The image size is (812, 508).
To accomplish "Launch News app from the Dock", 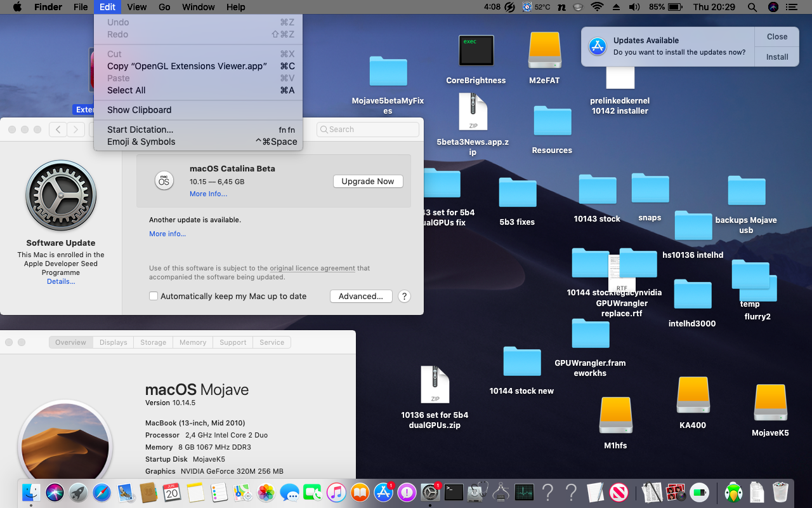I will tap(619, 492).
